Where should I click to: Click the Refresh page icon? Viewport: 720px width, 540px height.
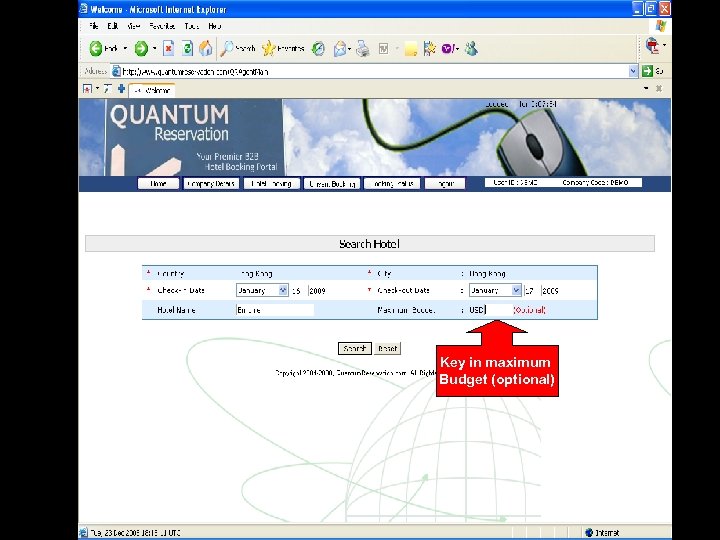[x=187, y=48]
